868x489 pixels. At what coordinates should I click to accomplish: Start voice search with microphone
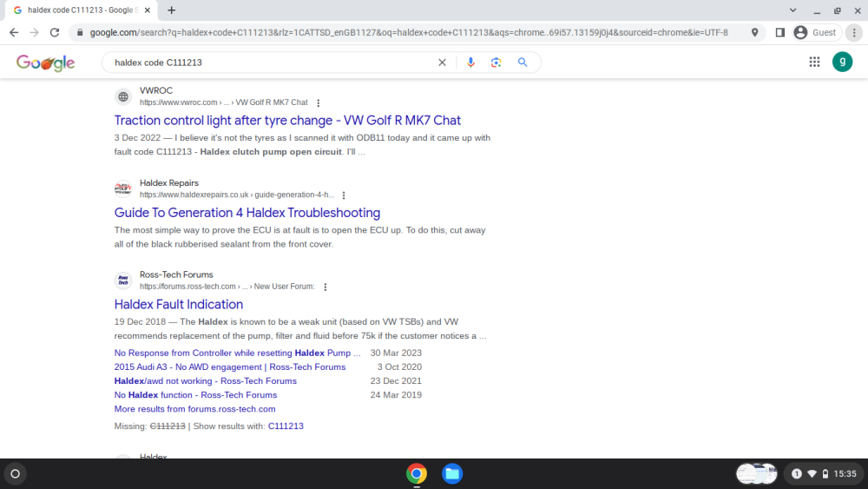(470, 63)
